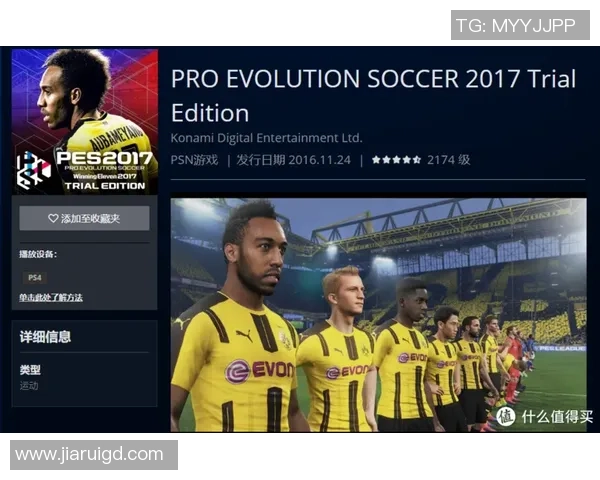
Task: Click the PES2017 Trial Edition cover art
Action: pyautogui.click(x=85, y=122)
